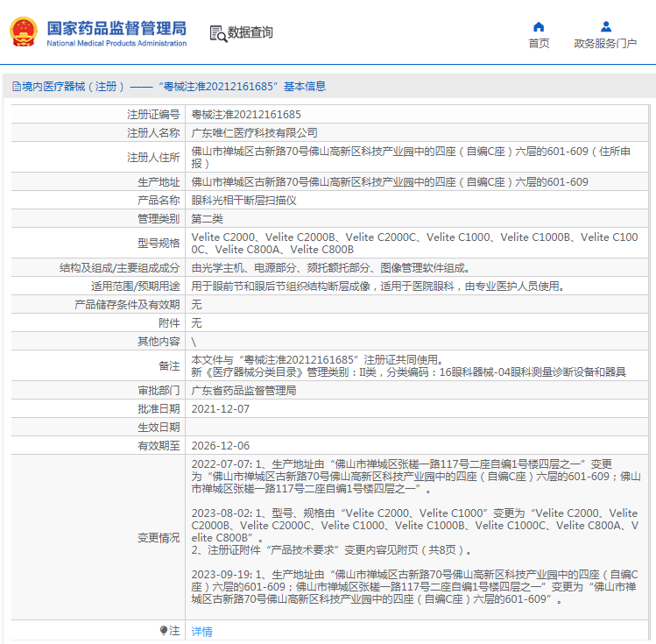Click the 政务服务门户 person icon
The image size is (656, 644).
click(605, 27)
